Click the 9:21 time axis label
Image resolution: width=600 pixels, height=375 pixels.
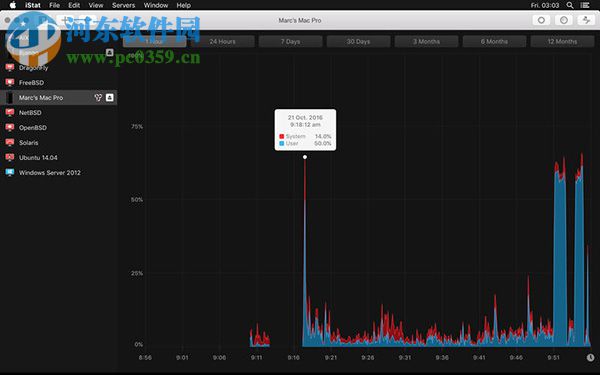[x=331, y=357]
